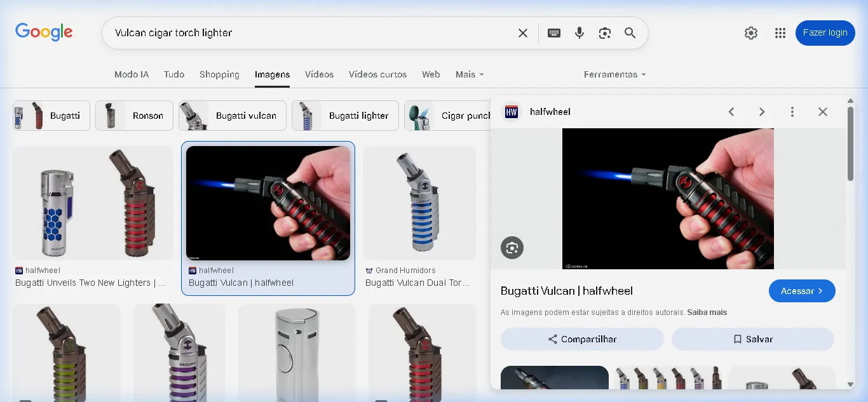Open the on-screen keyboard input tool

(554, 33)
